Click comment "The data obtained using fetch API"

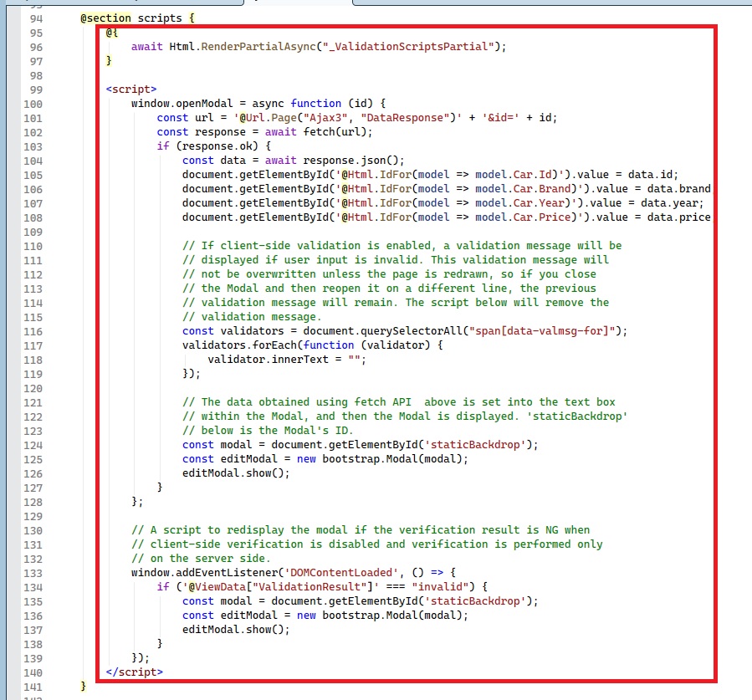(306, 401)
